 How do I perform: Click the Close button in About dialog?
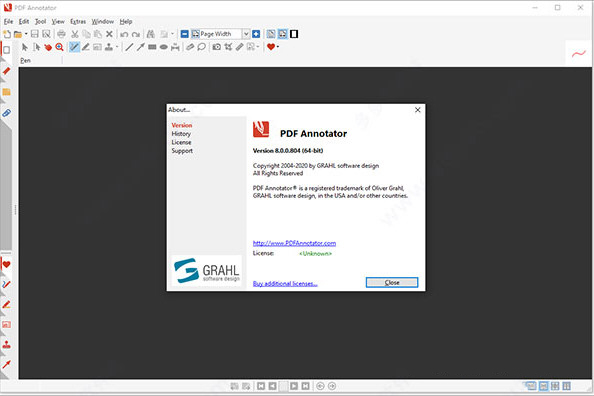pyautogui.click(x=392, y=282)
